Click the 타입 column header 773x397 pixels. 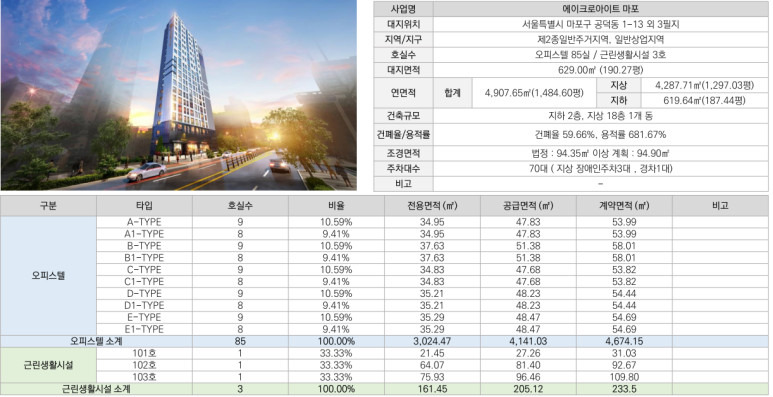click(x=144, y=206)
